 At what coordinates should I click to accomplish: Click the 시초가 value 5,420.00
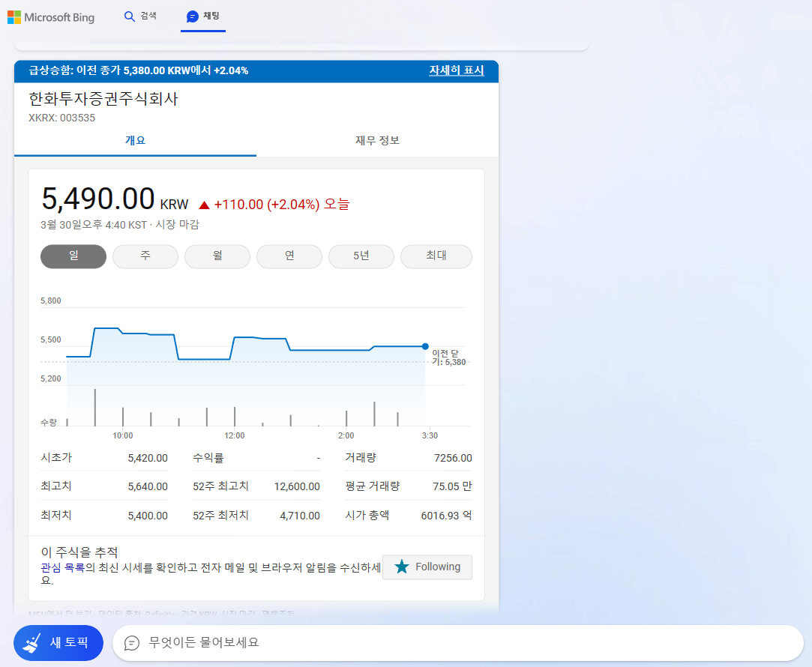click(x=148, y=458)
